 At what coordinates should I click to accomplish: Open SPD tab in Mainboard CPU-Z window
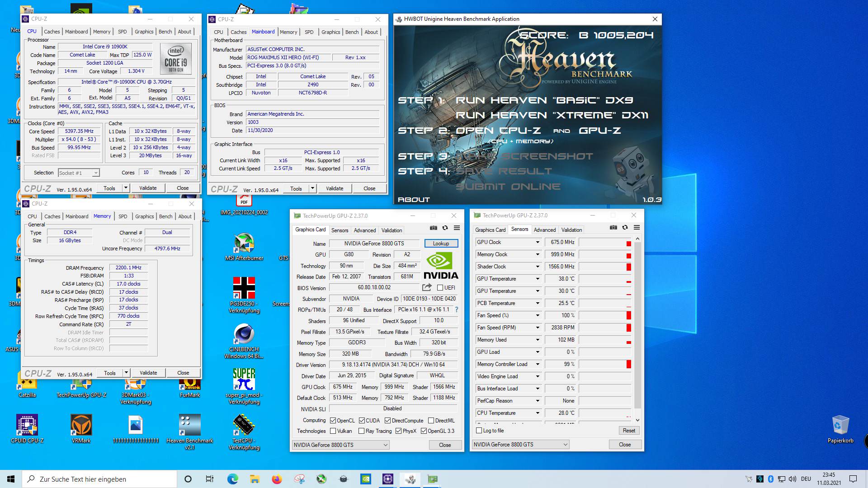309,32
